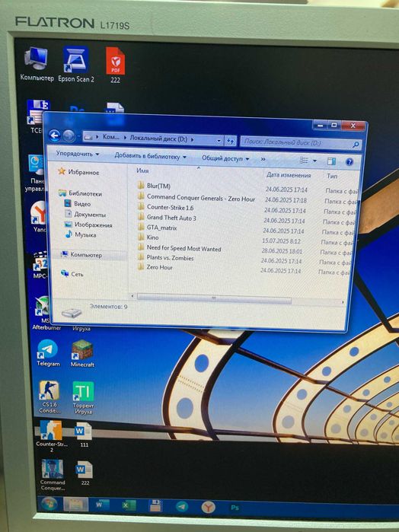Screen dimensions: 399x532
Task: Open the CS 1.6 Condition Zero shortcut
Action: point(49,397)
